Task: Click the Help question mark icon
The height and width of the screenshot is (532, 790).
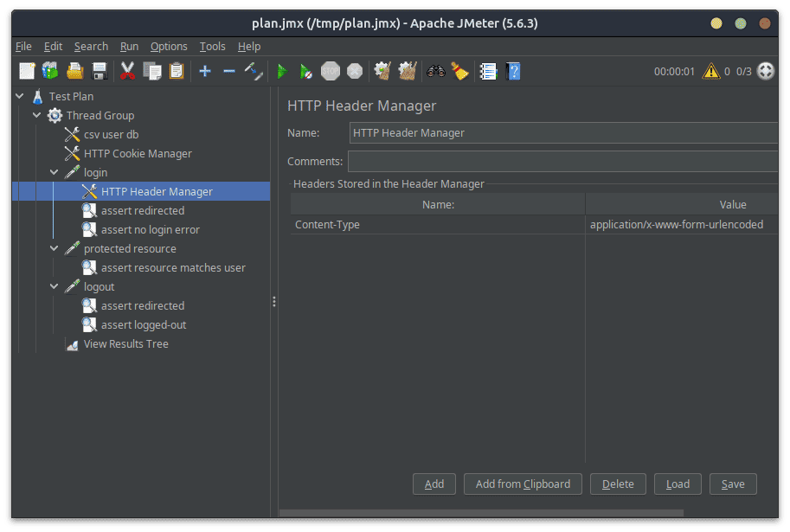Action: [513, 71]
